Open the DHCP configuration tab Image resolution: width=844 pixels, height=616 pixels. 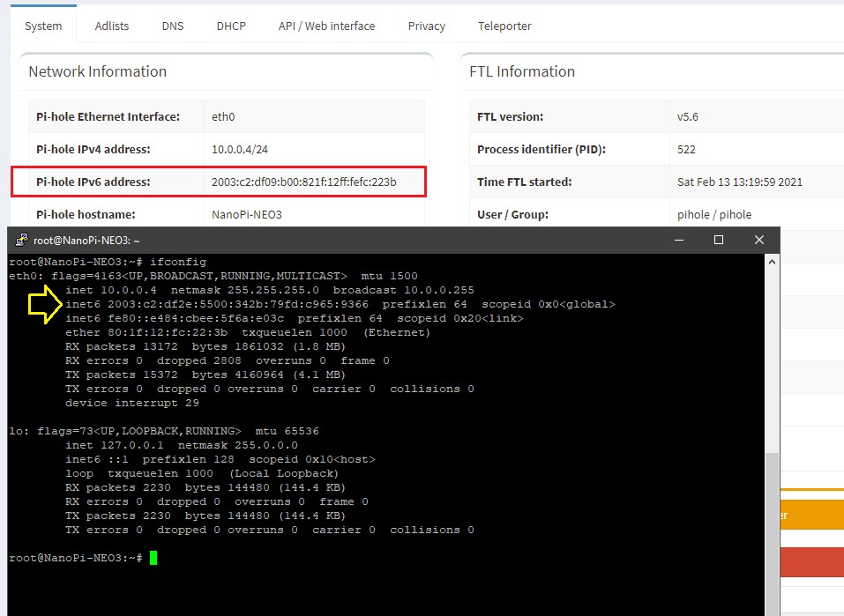click(x=230, y=26)
